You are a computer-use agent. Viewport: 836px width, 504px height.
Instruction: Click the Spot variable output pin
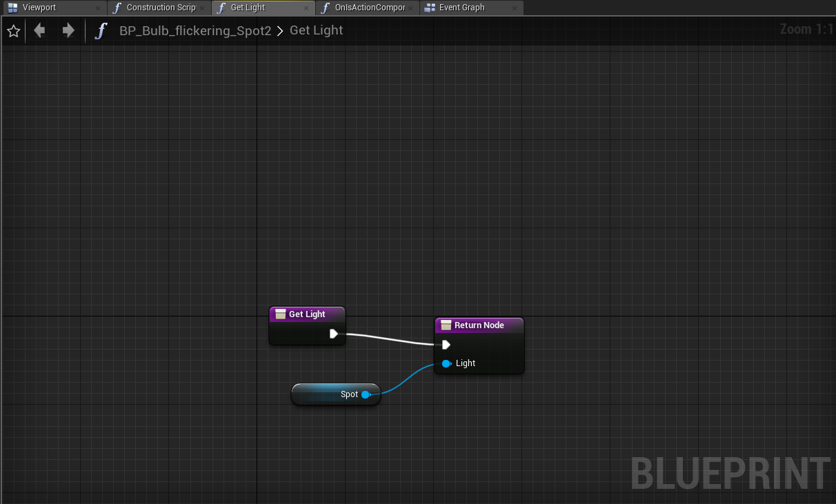366,394
